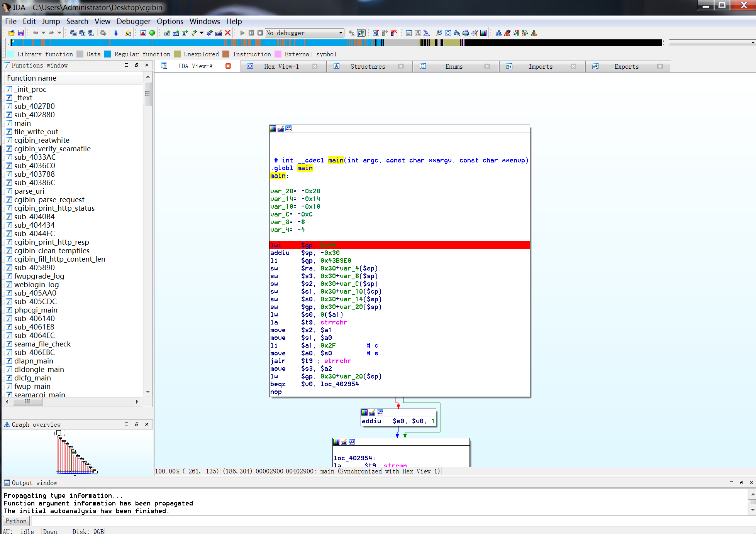Expand the back navigation history arrow

coord(43,33)
